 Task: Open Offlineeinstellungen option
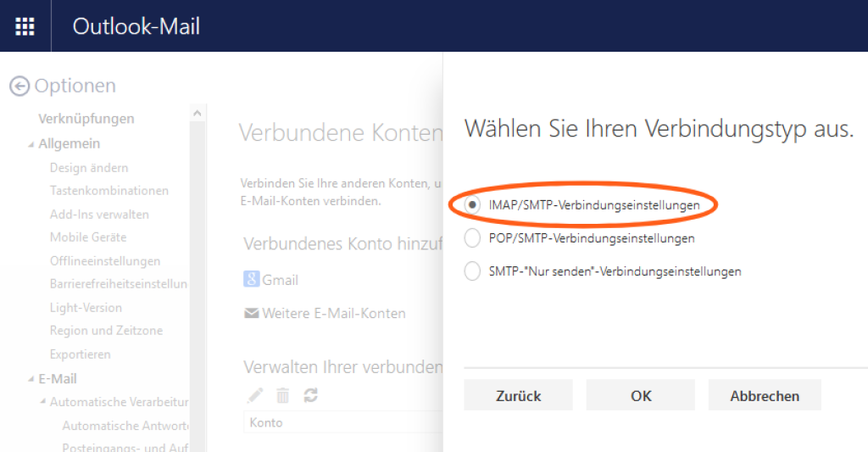click(105, 261)
